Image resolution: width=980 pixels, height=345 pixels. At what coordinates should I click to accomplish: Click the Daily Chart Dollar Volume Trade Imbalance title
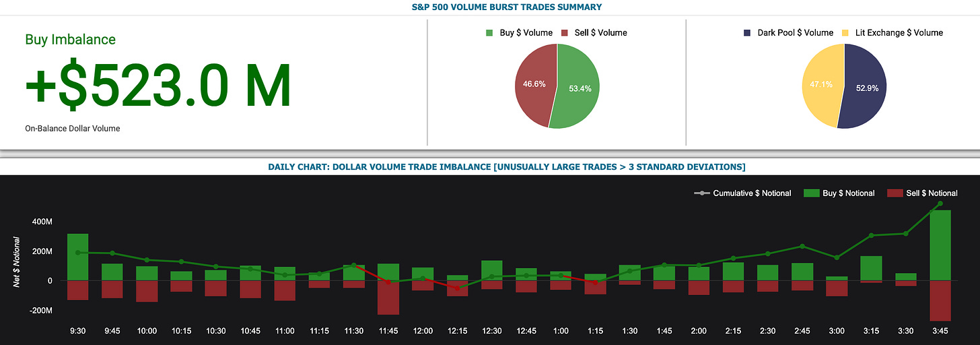507,166
